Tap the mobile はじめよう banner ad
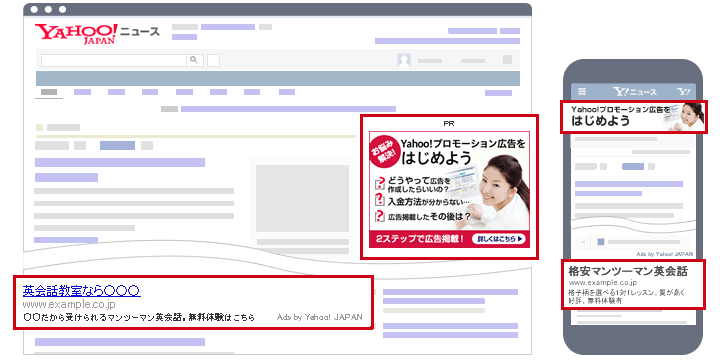The width and height of the screenshot is (720, 360). [x=634, y=117]
